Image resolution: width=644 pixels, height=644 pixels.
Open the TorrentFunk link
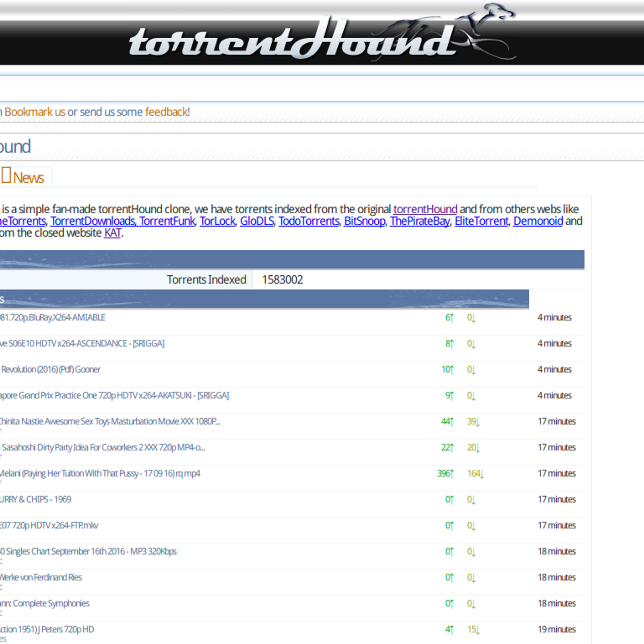(x=167, y=221)
